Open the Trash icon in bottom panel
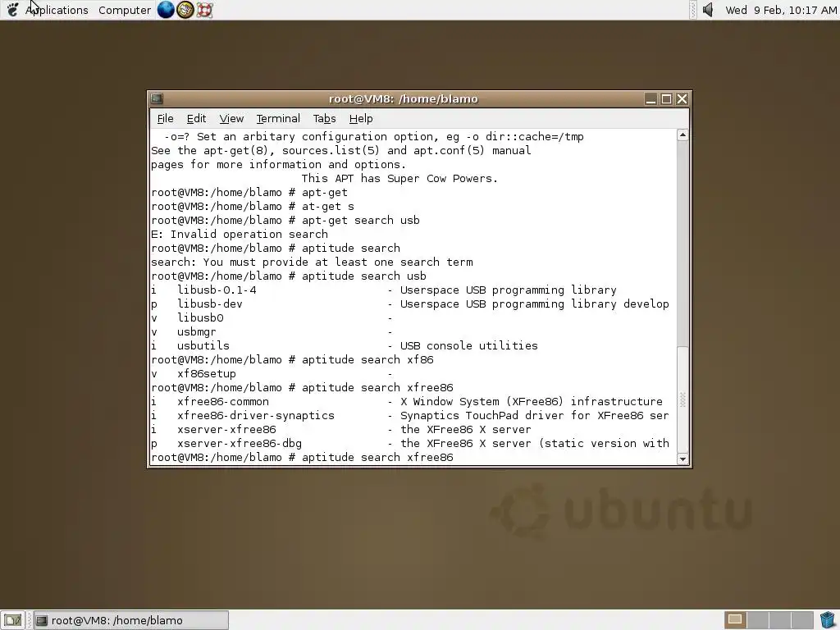840x630 pixels. (x=828, y=620)
